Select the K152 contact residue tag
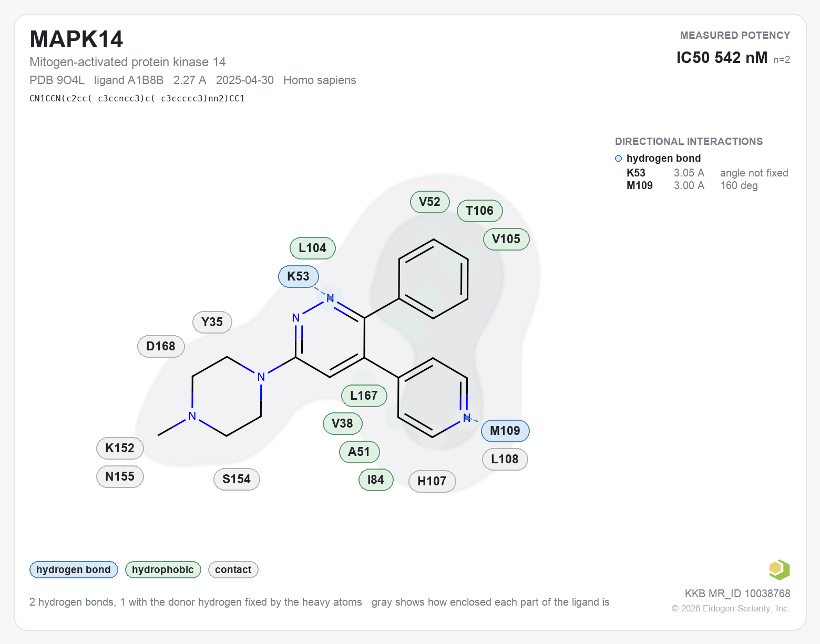Screen dimensions: 820x644 (120, 448)
